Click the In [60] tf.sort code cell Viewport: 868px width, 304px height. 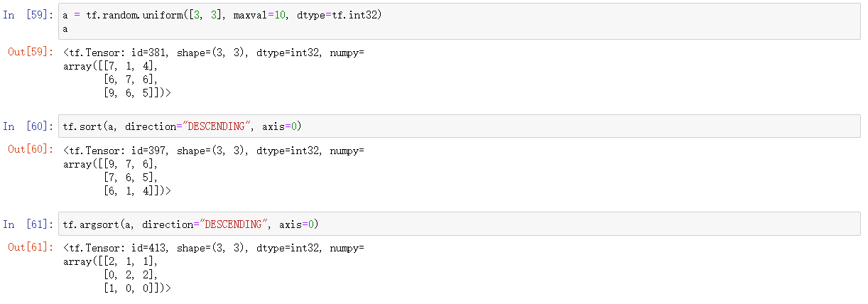(x=459, y=126)
